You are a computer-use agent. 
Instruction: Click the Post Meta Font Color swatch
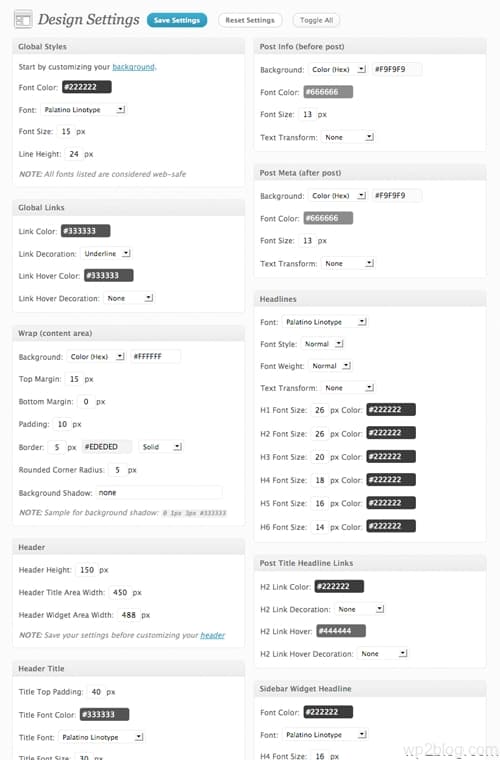(328, 218)
